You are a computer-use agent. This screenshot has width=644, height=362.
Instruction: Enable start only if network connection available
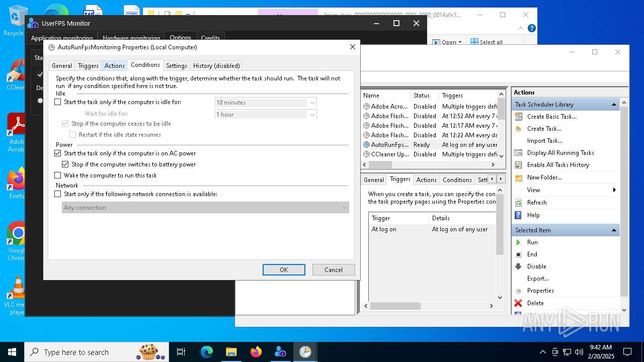(57, 194)
